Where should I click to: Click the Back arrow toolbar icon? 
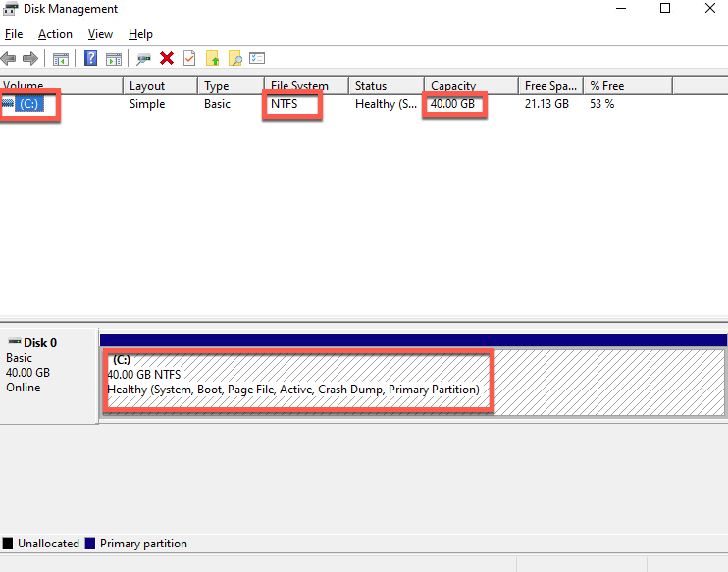(9, 59)
